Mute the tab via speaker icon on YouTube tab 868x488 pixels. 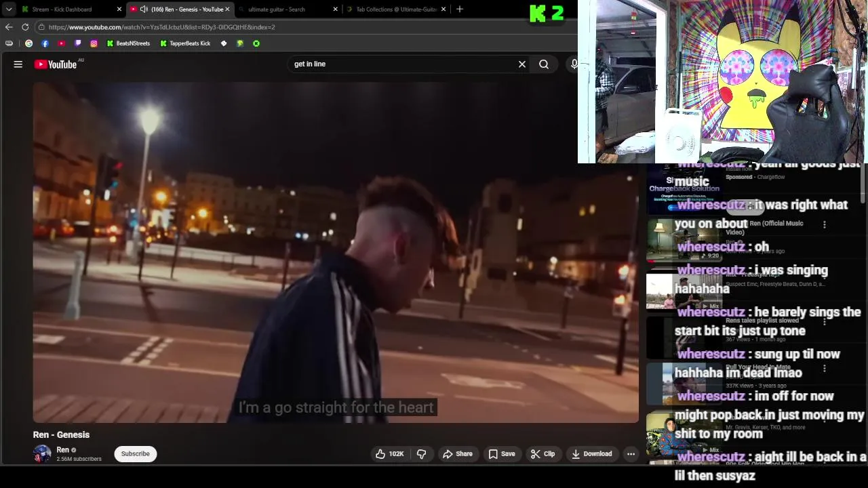(144, 9)
